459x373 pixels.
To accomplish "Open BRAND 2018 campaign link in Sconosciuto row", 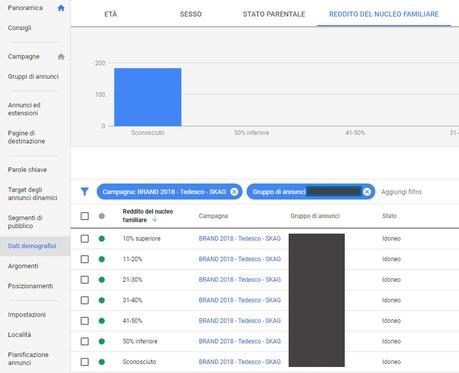I will click(x=240, y=362).
